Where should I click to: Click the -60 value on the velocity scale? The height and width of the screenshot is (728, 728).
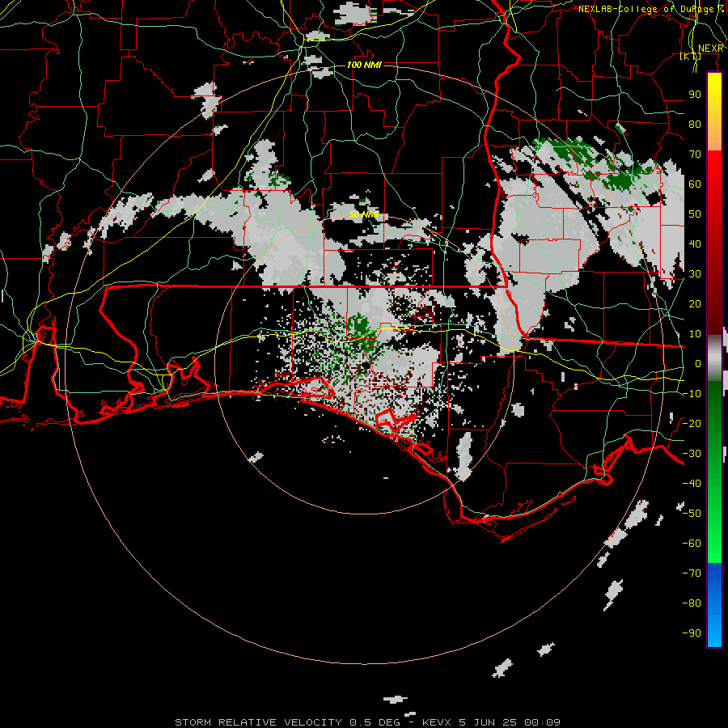[x=692, y=544]
